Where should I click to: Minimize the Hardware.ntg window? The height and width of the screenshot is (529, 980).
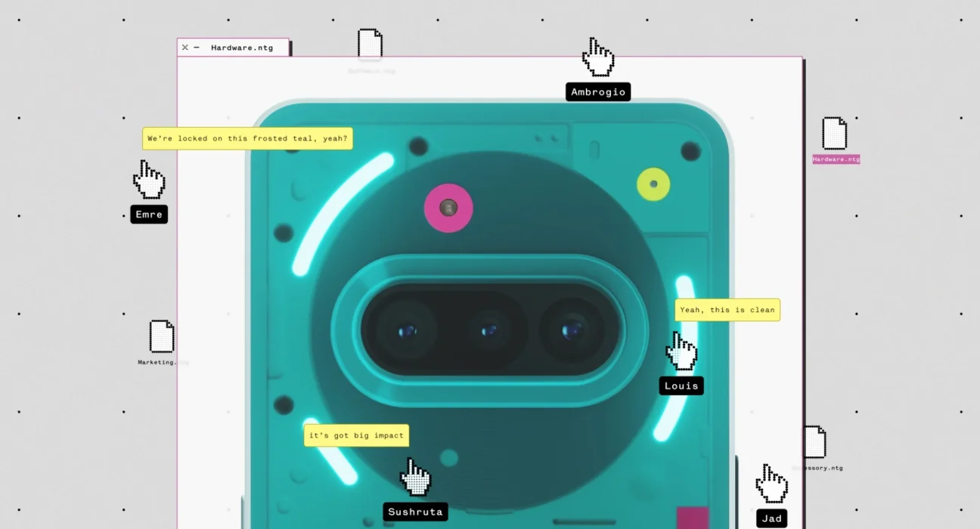click(197, 48)
